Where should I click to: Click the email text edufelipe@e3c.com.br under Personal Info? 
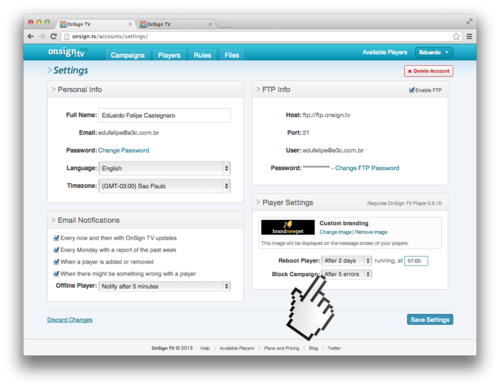pos(129,133)
